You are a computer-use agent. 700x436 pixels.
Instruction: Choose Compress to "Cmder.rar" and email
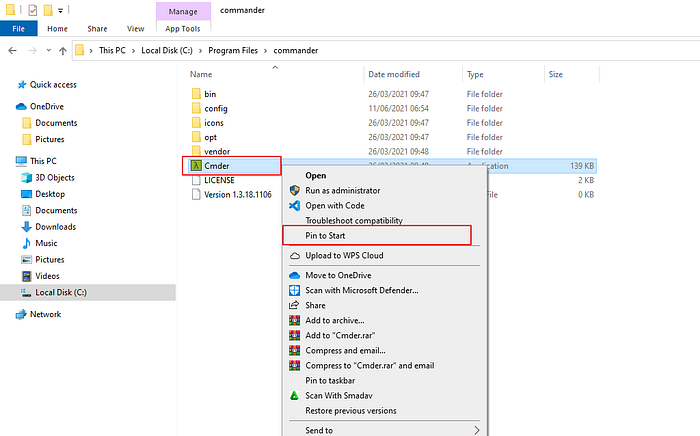coord(370,365)
